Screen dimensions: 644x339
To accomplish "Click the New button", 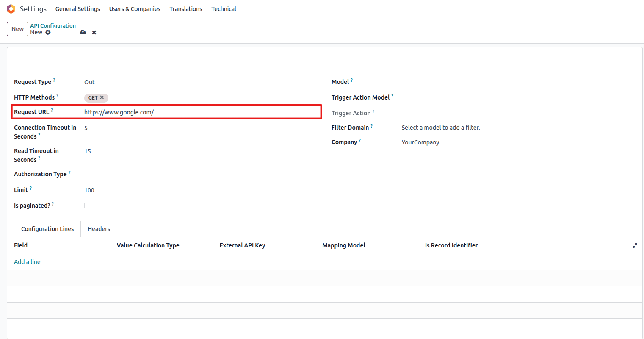I will click(17, 29).
